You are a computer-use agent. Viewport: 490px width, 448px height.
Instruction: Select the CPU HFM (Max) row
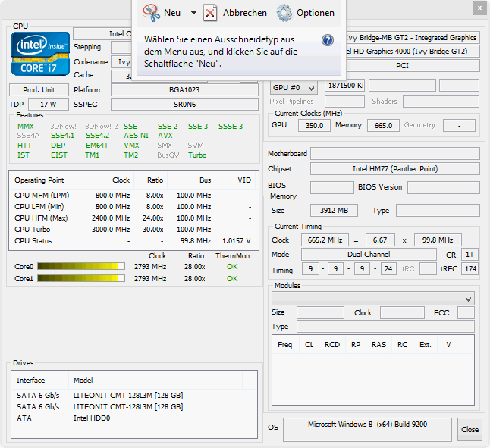133,218
